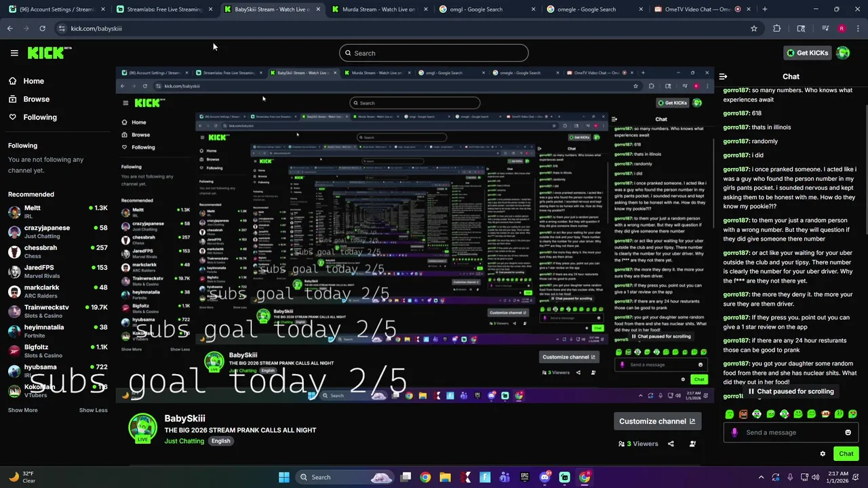The image size is (868, 488).
Task: Click the share icon below the stream
Action: tap(671, 444)
